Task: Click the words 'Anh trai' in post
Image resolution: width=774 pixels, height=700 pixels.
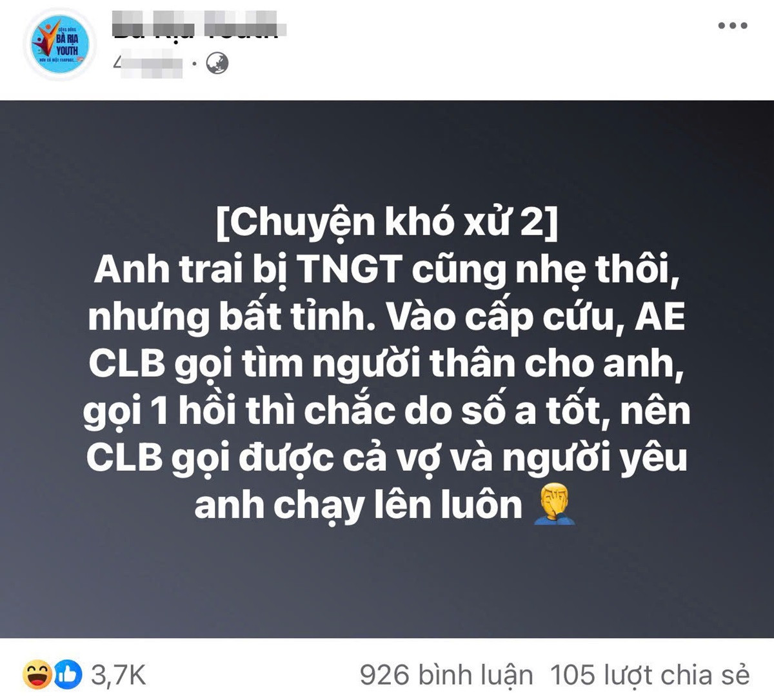Action: click(x=168, y=270)
